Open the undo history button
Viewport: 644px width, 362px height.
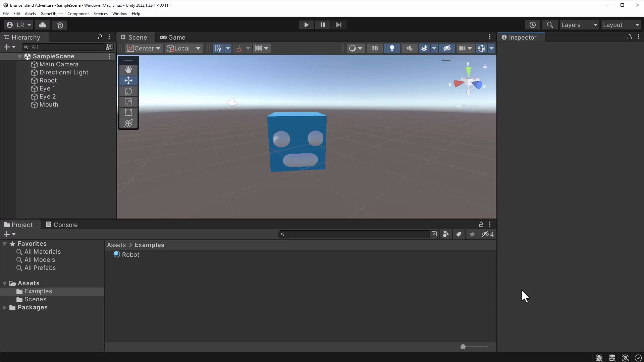[533, 25]
